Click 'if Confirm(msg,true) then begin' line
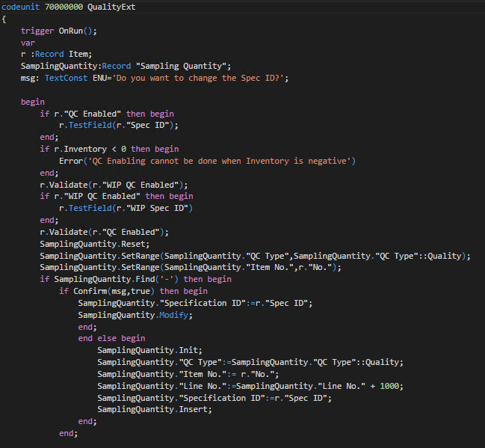This screenshot has width=485, height=448. click(x=133, y=291)
